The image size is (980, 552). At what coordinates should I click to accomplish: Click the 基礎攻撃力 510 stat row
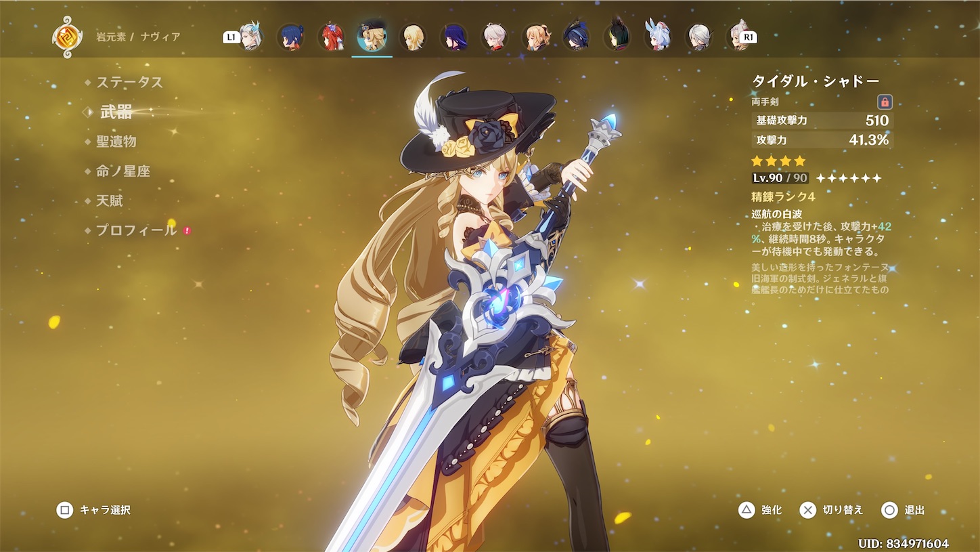pyautogui.click(x=822, y=121)
